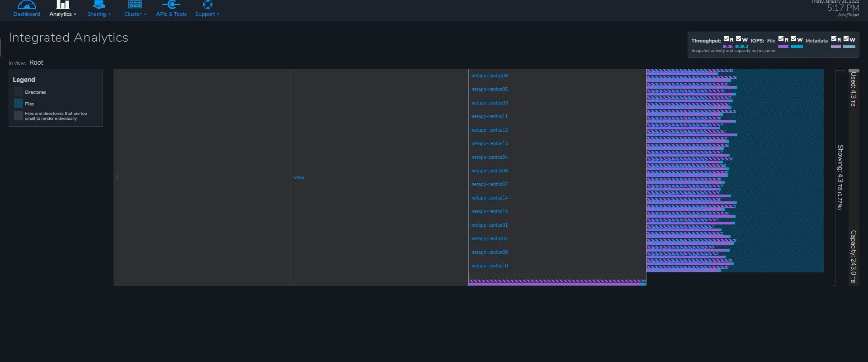This screenshot has height=362, width=868.
Task: Open netapp-centos02 directory
Action: [x=490, y=238]
